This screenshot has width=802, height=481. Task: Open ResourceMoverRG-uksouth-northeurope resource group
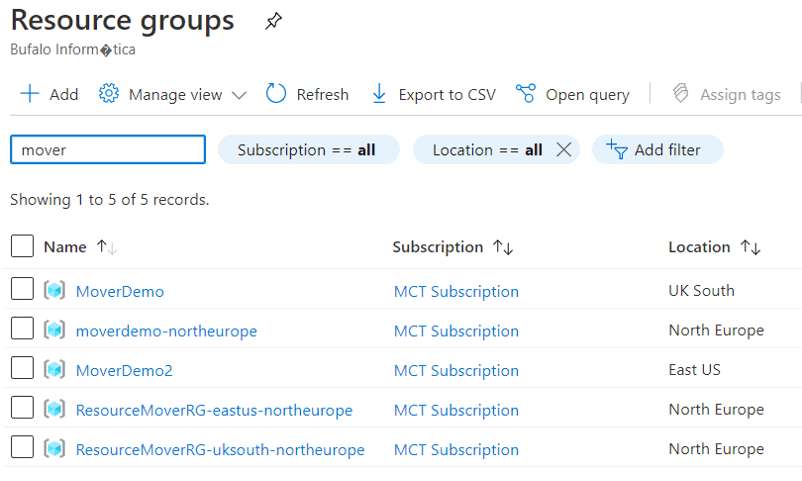click(x=220, y=450)
